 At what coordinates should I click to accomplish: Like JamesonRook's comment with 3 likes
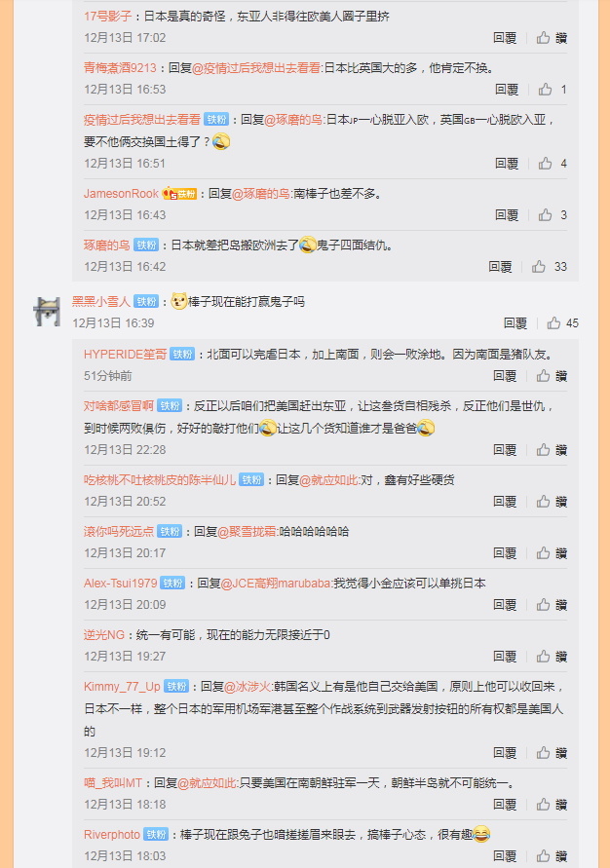pyautogui.click(x=552, y=214)
